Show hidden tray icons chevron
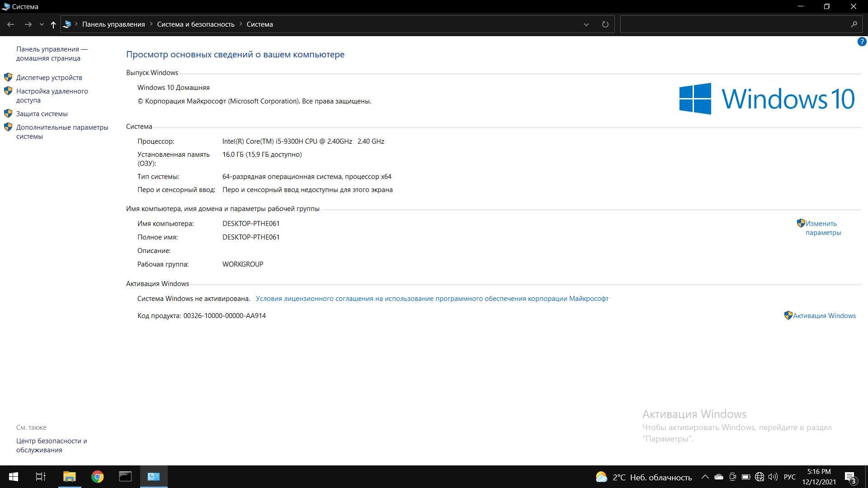This screenshot has height=488, width=868. (705, 477)
